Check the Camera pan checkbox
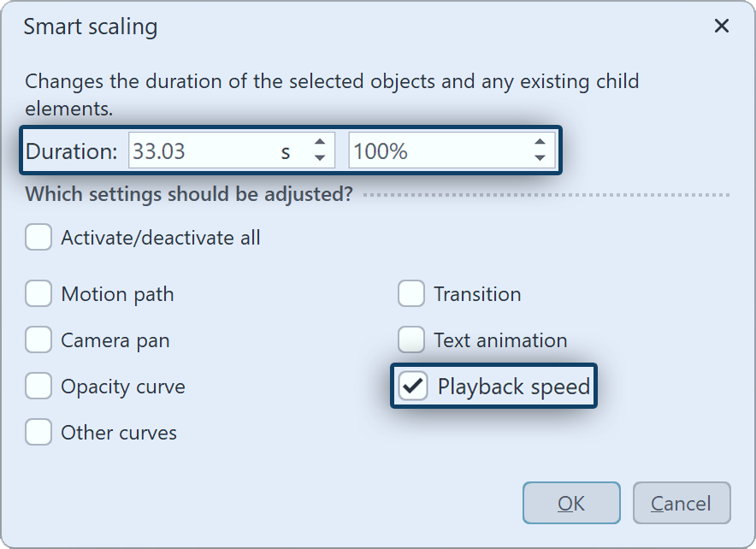 click(x=38, y=340)
